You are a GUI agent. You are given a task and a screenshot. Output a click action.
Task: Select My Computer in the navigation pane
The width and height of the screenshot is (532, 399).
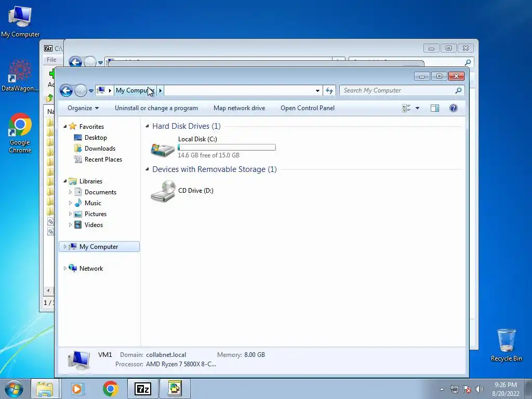click(x=99, y=247)
